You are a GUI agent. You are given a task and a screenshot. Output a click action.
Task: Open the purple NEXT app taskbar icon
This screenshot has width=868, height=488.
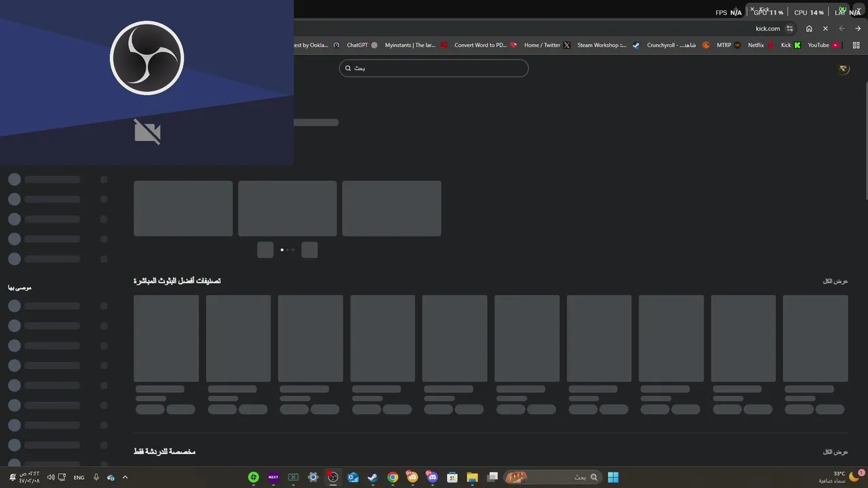click(x=273, y=477)
